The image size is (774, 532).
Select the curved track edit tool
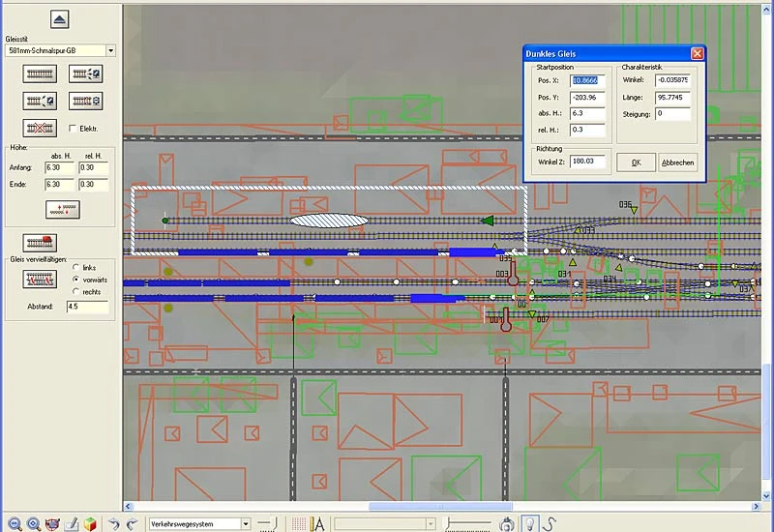[40, 102]
